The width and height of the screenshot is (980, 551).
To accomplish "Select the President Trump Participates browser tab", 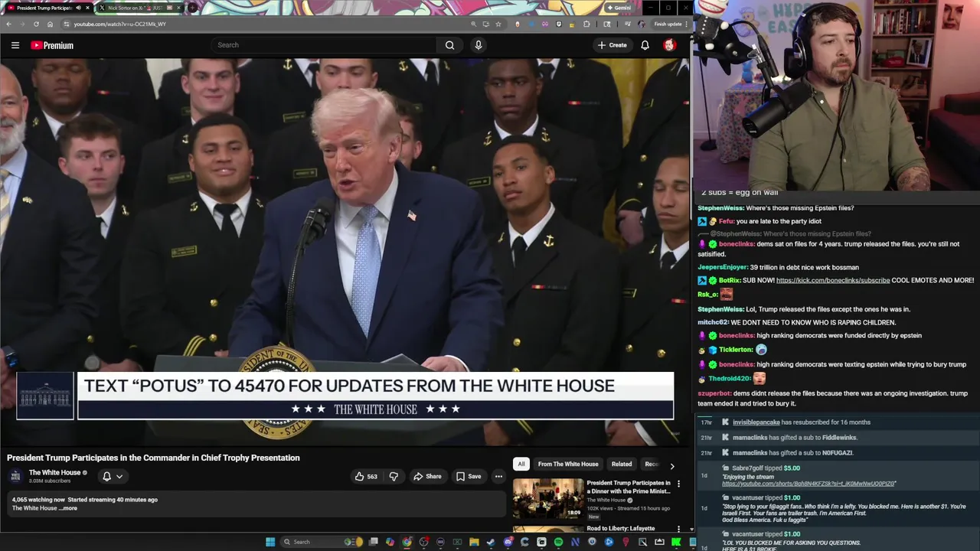I will pos(43,8).
